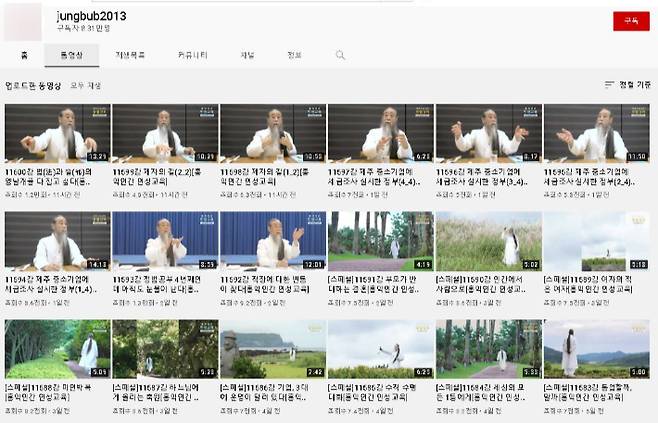This screenshot has width=658, height=423.
Task: Click the red 구독 subscribe button
Action: [x=631, y=21]
